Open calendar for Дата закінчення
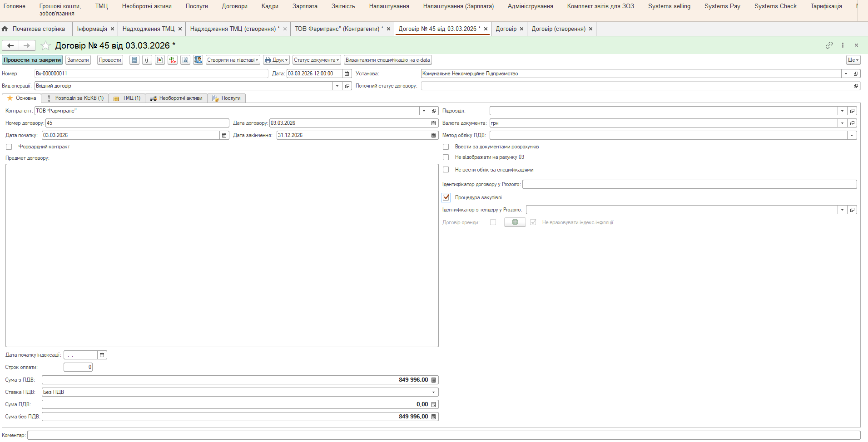Image resolution: width=868 pixels, height=442 pixels. pos(434,135)
